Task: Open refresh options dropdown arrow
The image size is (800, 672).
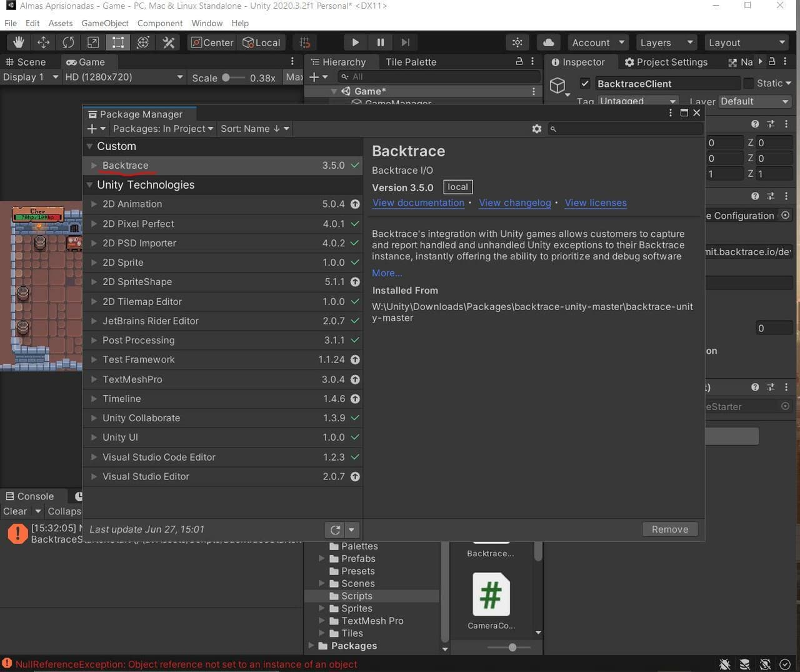Action: tap(352, 530)
